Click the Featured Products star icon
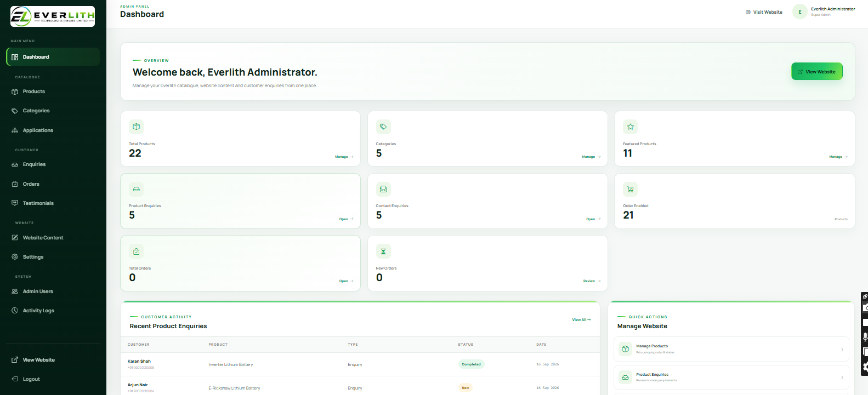Image resolution: width=868 pixels, height=395 pixels. [631, 127]
